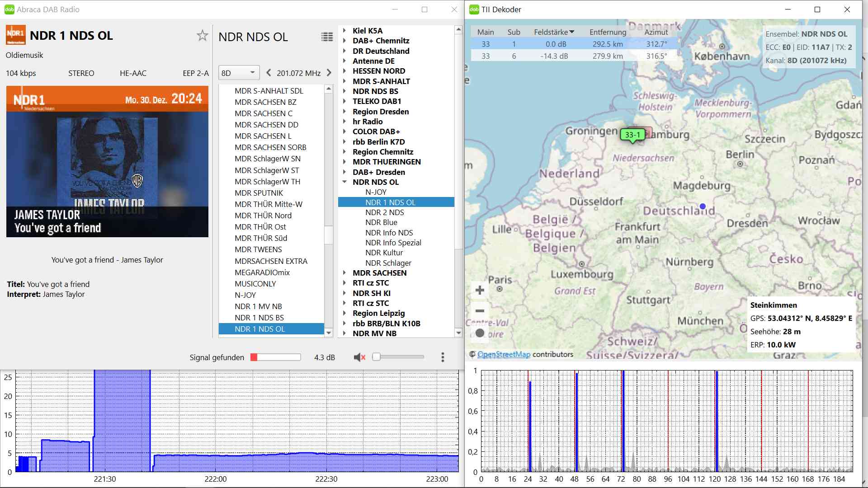The height and width of the screenshot is (488, 868).
Task: Open the OpenStreetMap link
Action: point(504,354)
